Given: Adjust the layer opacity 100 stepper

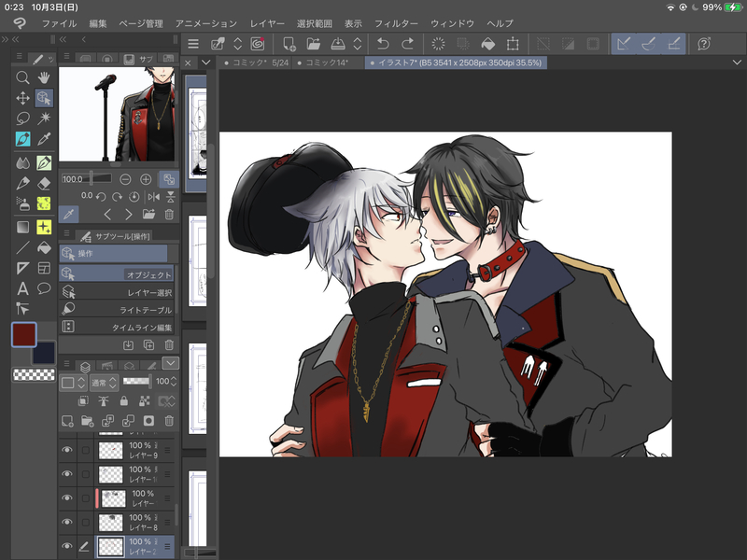Looking at the screenshot, I should point(174,382).
